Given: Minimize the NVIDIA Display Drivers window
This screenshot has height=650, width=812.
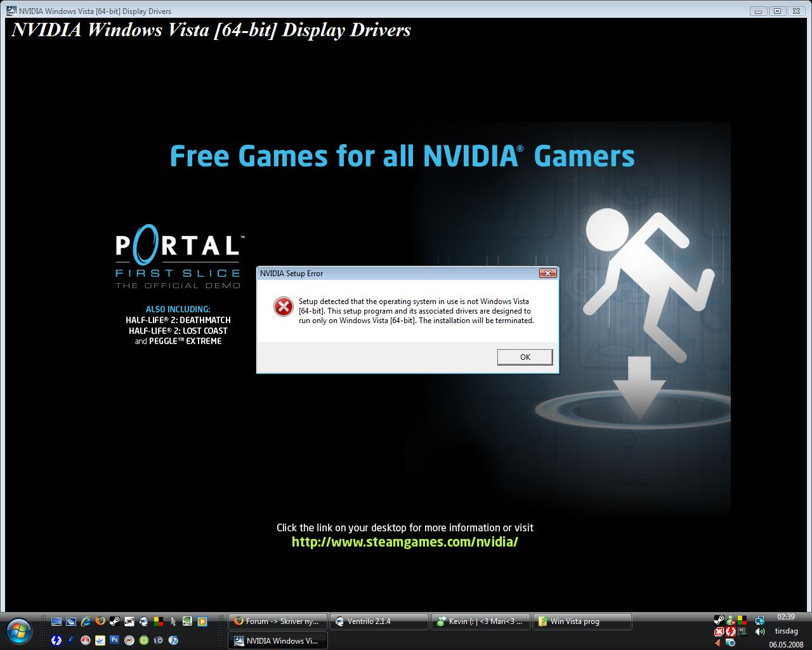Looking at the screenshot, I should [x=758, y=11].
